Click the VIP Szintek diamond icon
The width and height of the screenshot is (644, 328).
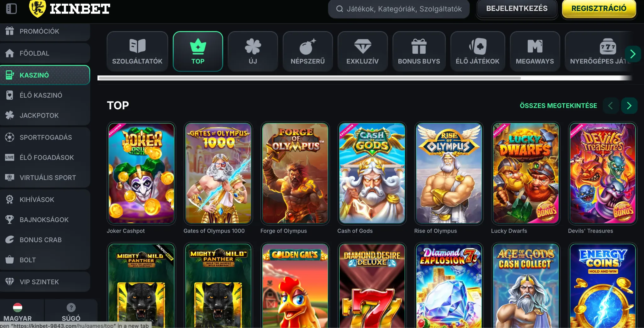point(9,282)
